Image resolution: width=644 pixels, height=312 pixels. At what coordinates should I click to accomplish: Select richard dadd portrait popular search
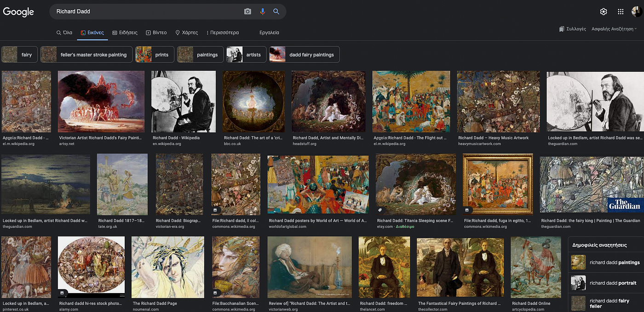tap(606, 283)
